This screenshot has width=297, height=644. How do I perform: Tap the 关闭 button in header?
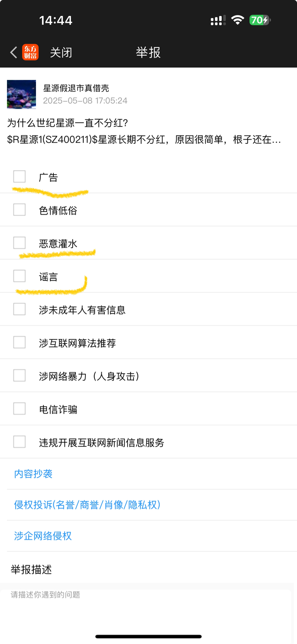pos(61,52)
